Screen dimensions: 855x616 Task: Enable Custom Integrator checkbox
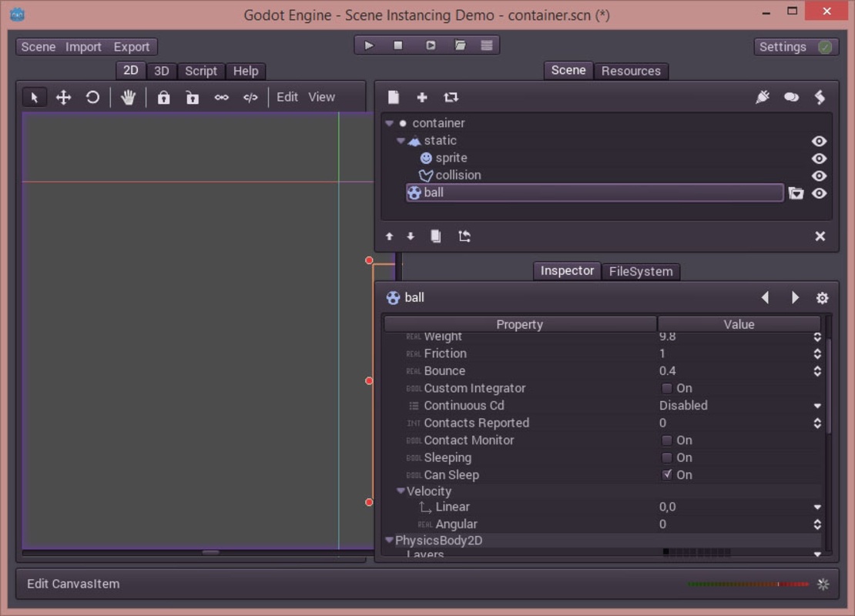point(666,388)
